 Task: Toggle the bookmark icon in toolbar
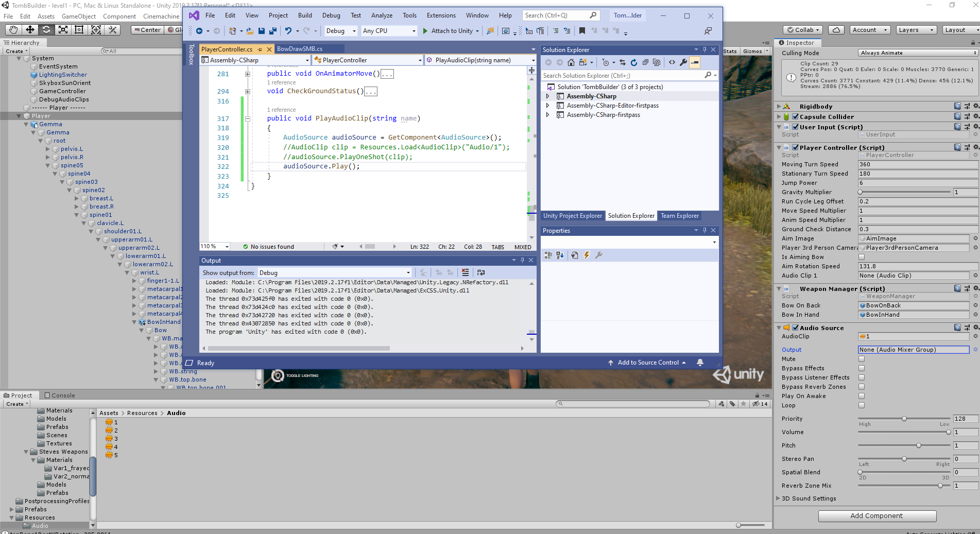coord(582,31)
